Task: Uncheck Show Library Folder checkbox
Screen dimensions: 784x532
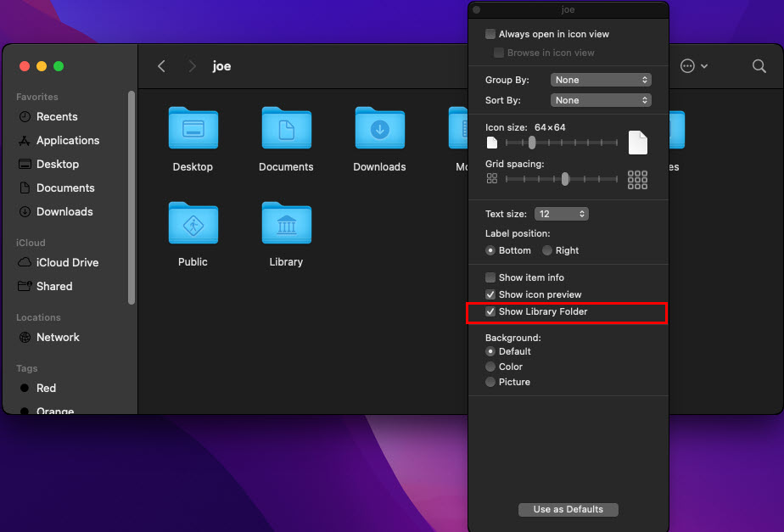Action: point(490,312)
